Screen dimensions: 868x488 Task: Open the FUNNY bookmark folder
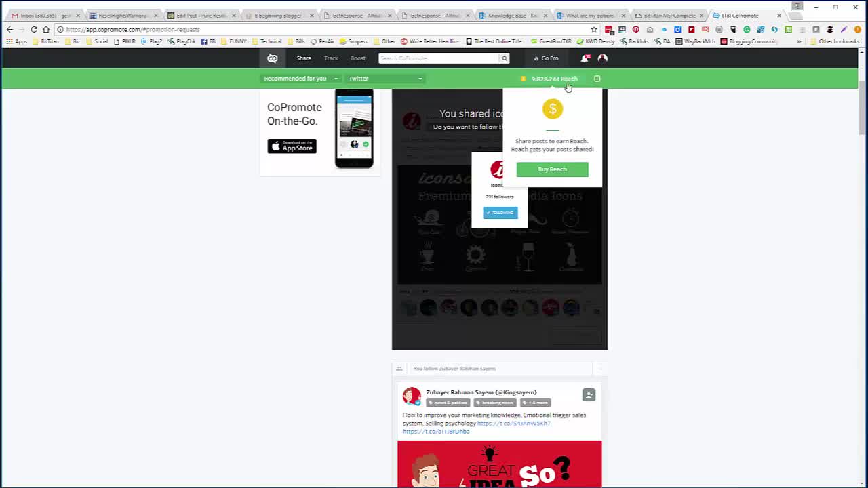pyautogui.click(x=234, y=41)
